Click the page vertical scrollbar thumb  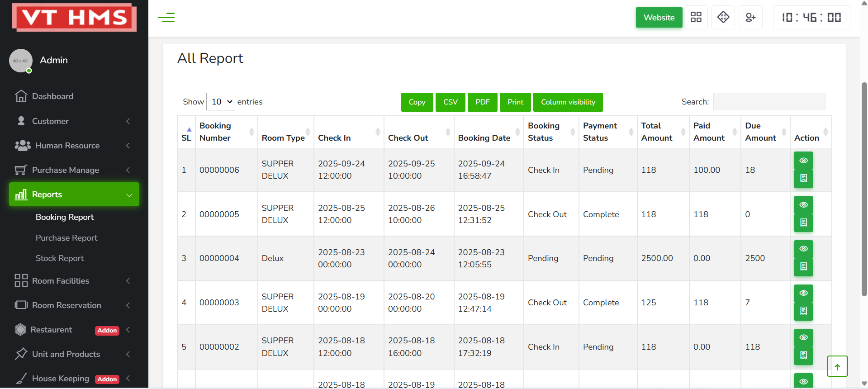(864, 190)
